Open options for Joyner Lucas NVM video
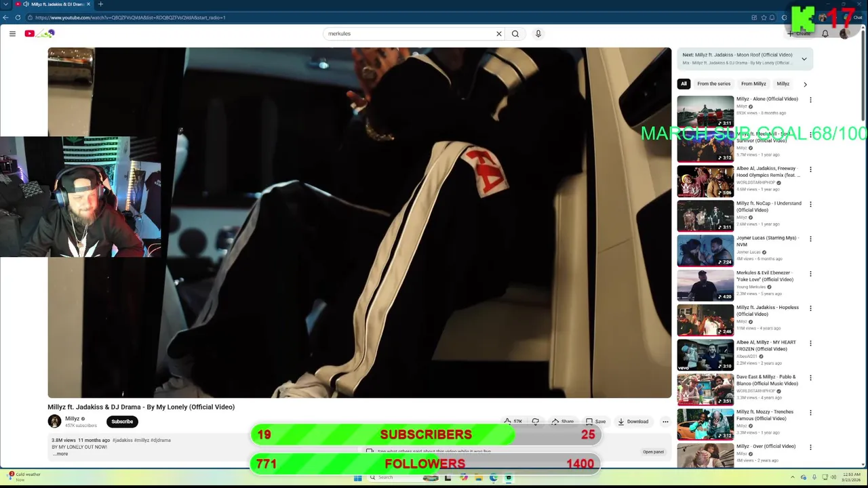The height and width of the screenshot is (488, 868). point(810,239)
